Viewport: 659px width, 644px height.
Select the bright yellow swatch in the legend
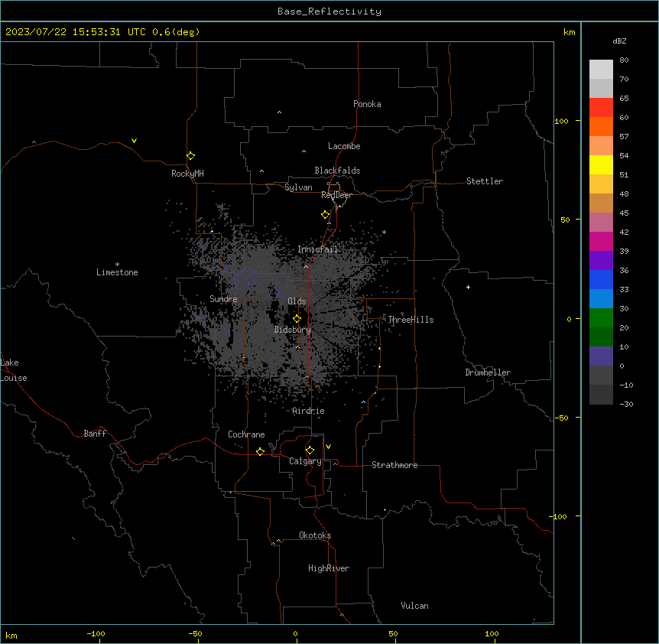click(x=601, y=164)
